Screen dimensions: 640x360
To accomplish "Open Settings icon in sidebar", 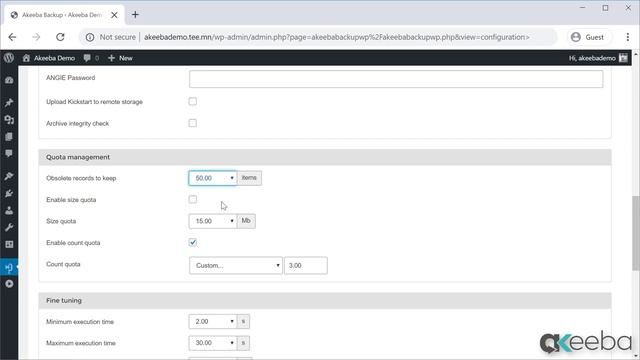I will [x=9, y=244].
